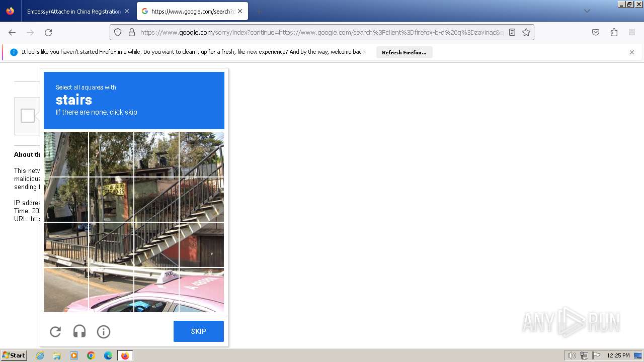Image resolution: width=644 pixels, height=362 pixels.
Task: Tick the reCAPTCHA checkbox behind the challenge
Action: (28, 116)
